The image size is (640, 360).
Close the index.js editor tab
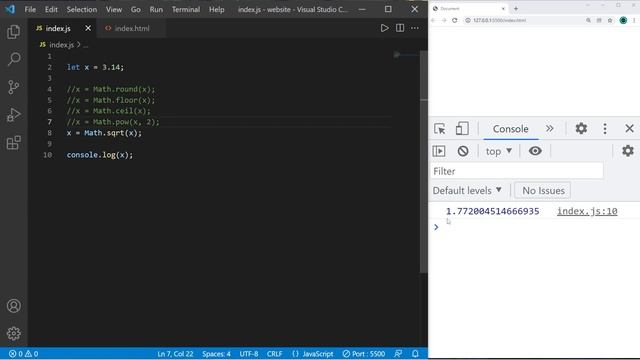[x=88, y=28]
